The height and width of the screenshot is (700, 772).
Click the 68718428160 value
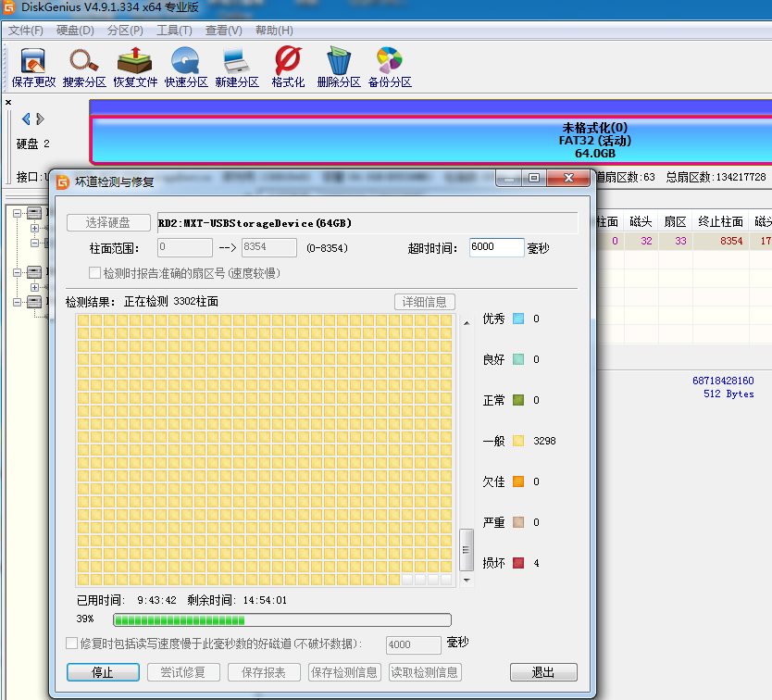coord(723,381)
